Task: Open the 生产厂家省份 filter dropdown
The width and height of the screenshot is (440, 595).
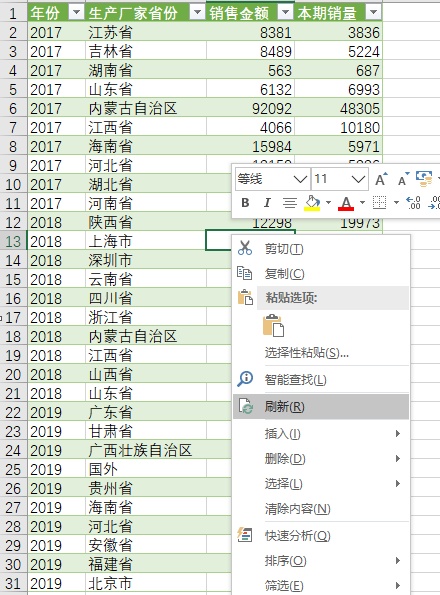Action: [x=197, y=13]
